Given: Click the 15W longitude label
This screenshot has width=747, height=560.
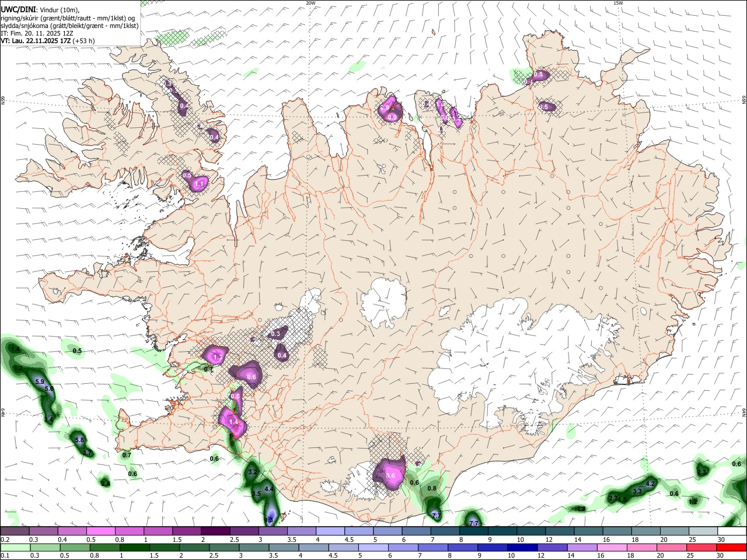Looking at the screenshot, I should click(618, 3).
